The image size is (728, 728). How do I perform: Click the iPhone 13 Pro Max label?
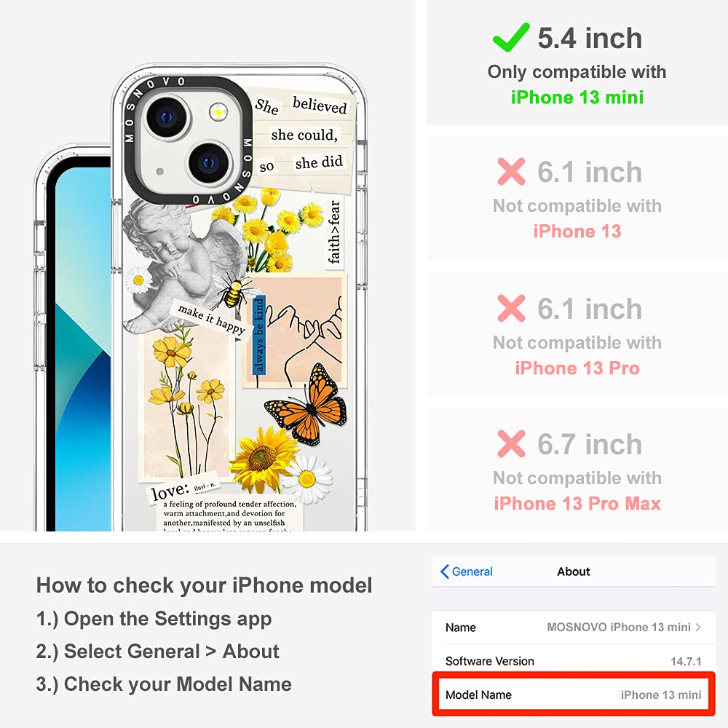coord(577,504)
